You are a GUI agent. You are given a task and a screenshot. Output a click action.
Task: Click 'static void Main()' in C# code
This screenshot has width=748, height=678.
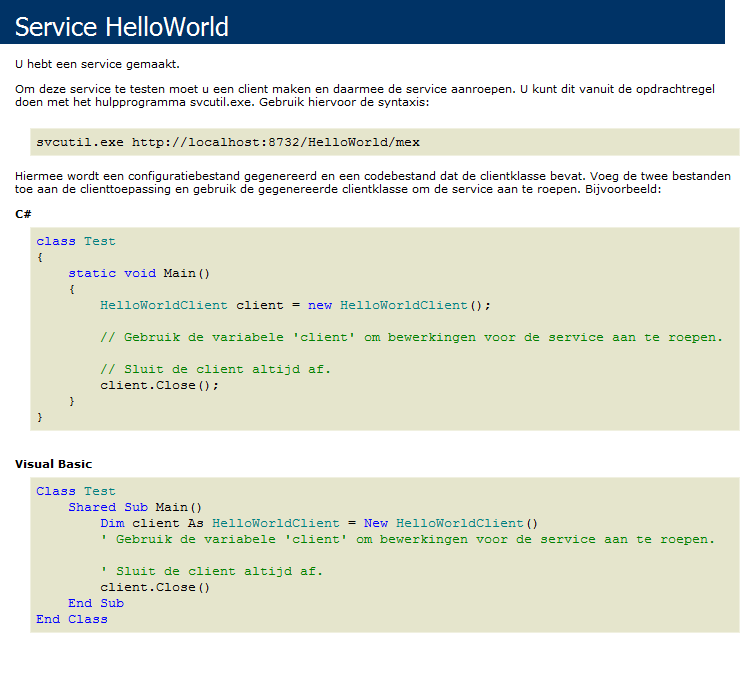(x=139, y=273)
